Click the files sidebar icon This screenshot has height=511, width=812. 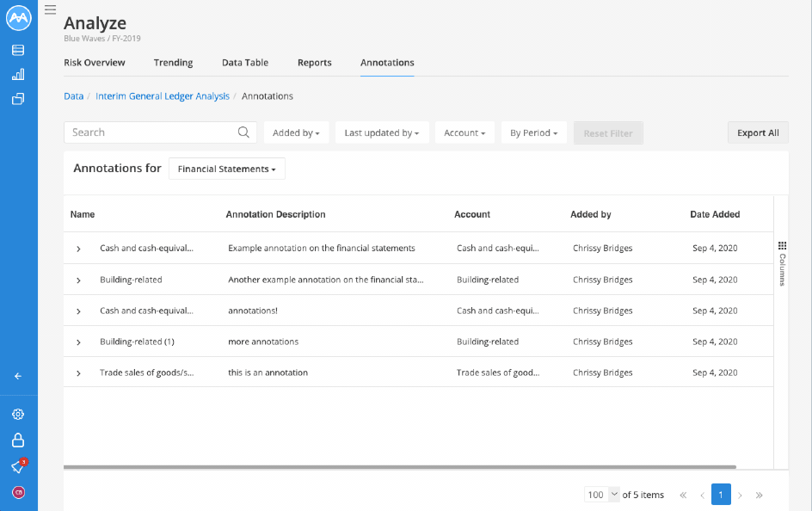pyautogui.click(x=17, y=98)
